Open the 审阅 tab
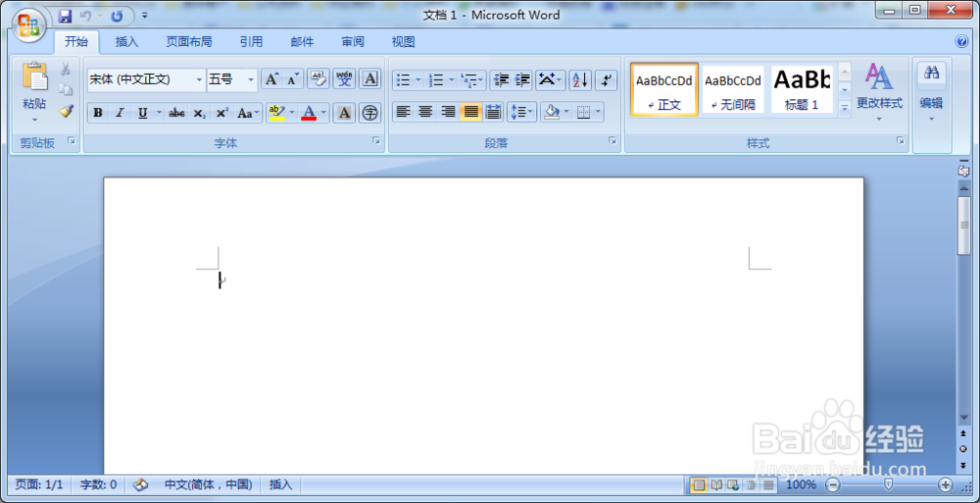The height and width of the screenshot is (503, 980). tap(353, 42)
